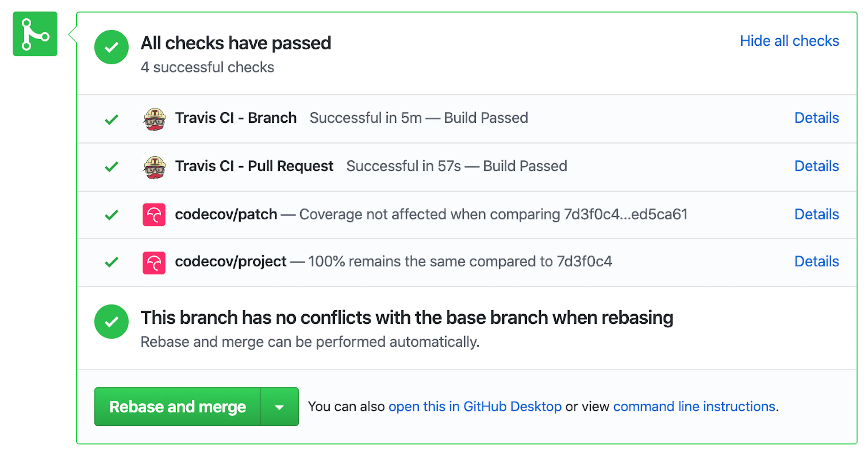The width and height of the screenshot is (868, 456).
Task: Click the All checks have passed checkmark circle
Action: pyautogui.click(x=111, y=47)
